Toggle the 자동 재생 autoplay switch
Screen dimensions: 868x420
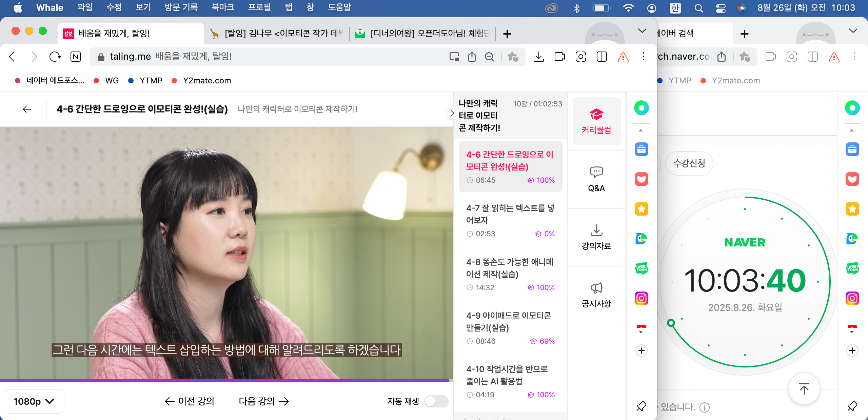point(436,401)
